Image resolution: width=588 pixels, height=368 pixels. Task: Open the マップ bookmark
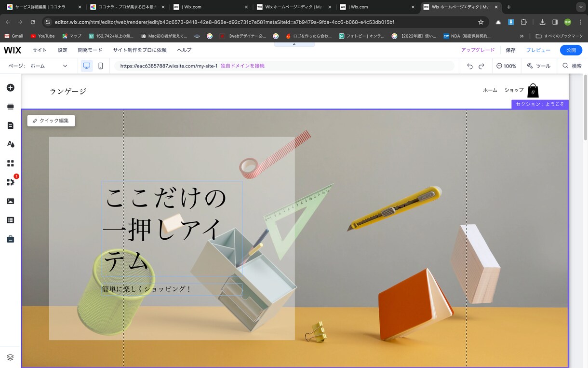72,36
